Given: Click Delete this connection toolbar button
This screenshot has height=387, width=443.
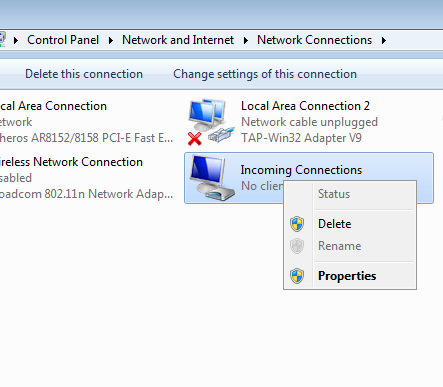Looking at the screenshot, I should pos(84,74).
